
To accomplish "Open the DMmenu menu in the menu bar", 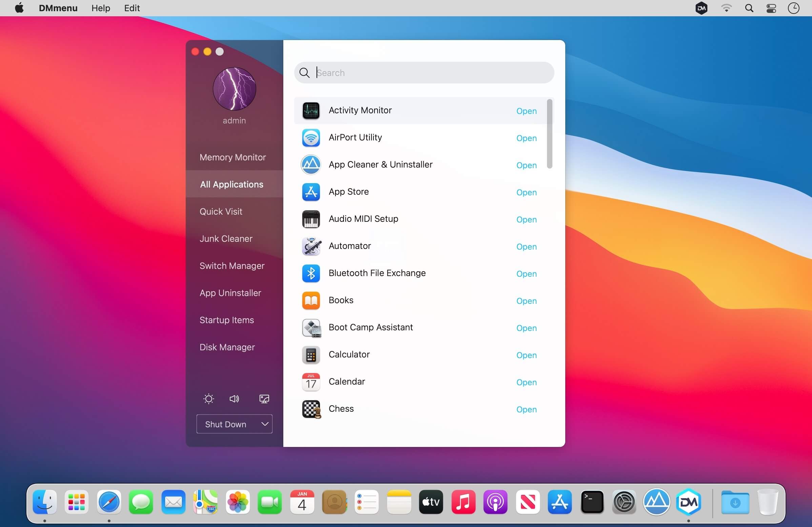I will (58, 8).
